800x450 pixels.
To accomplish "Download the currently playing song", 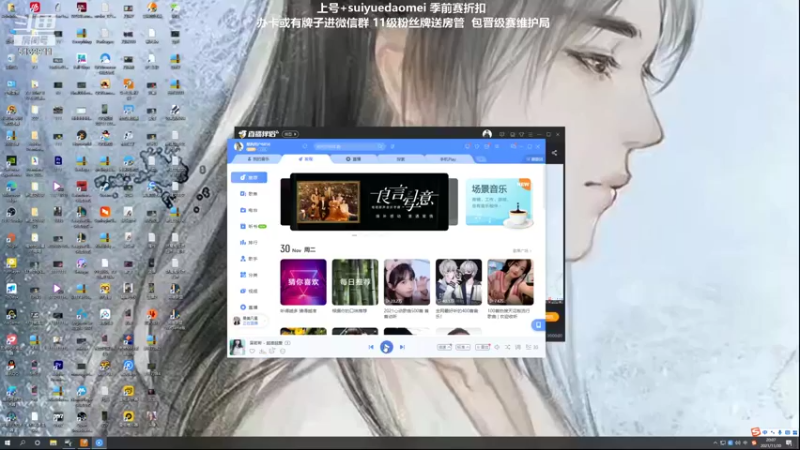I will click(x=262, y=351).
